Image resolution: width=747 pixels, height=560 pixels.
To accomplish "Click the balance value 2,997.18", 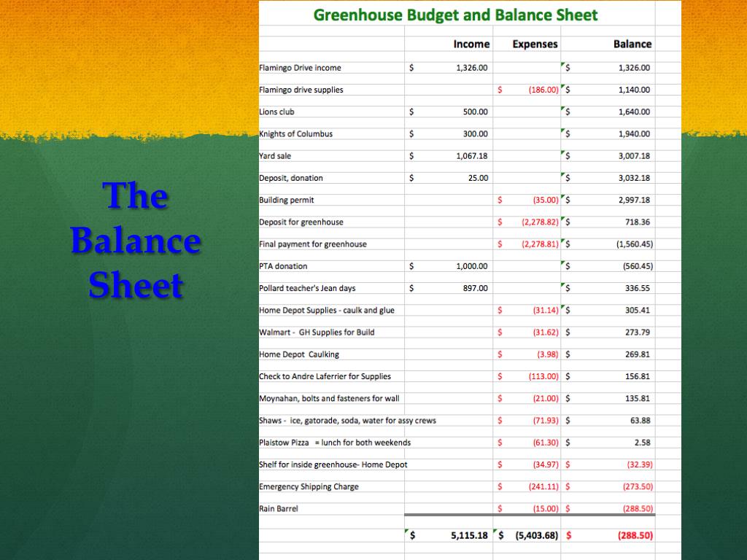I will 634,200.
